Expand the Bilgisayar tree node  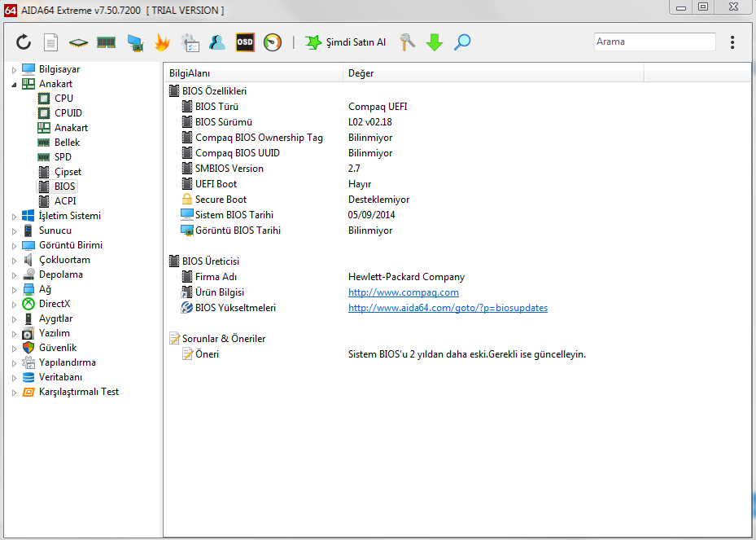point(14,70)
